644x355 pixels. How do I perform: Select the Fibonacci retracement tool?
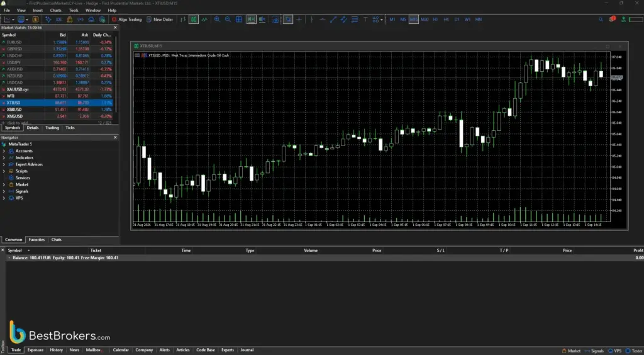(x=355, y=20)
